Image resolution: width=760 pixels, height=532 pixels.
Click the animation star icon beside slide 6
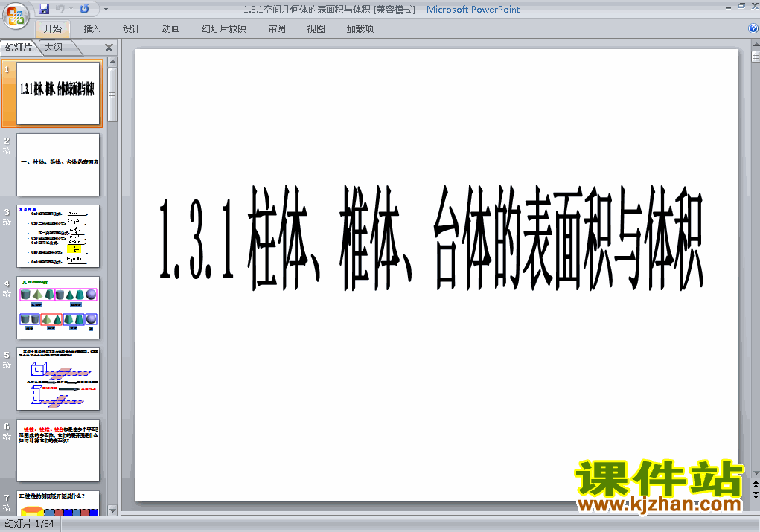pyautogui.click(x=7, y=437)
